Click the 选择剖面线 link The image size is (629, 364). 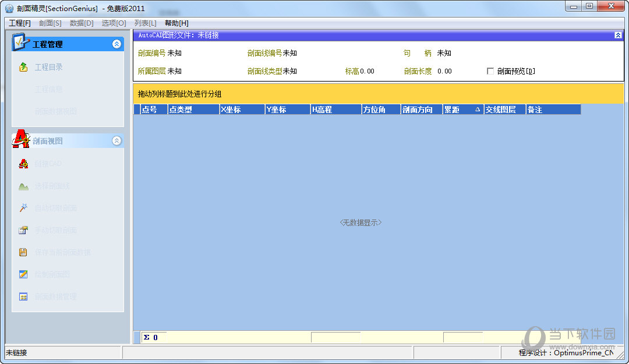tap(52, 186)
